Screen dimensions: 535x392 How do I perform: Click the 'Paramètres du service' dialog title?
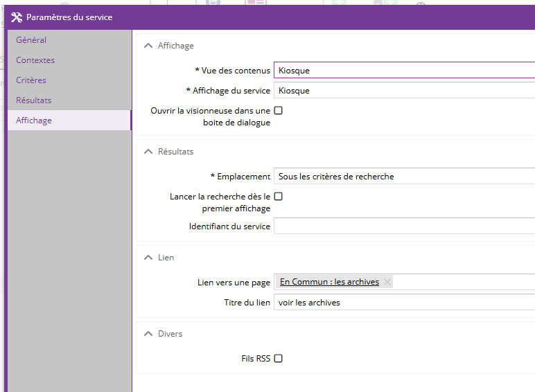(69, 17)
